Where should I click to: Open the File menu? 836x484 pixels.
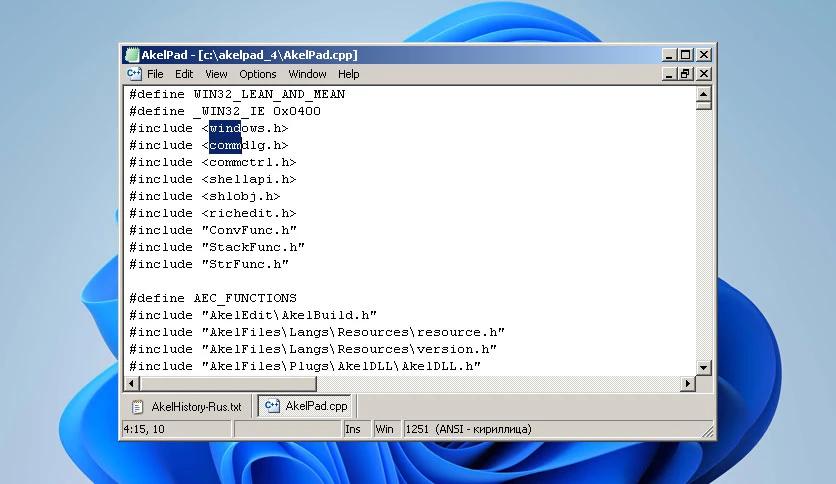(x=155, y=74)
